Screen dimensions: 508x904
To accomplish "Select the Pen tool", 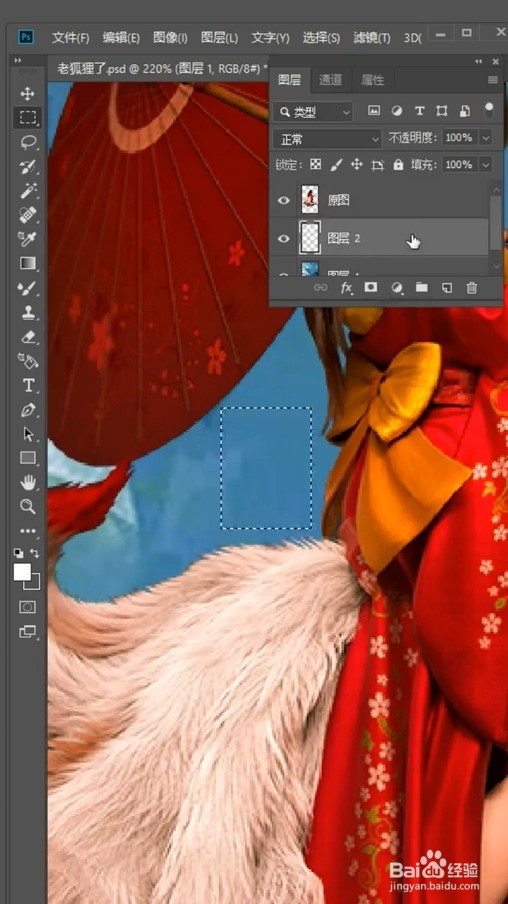I will 27,409.
